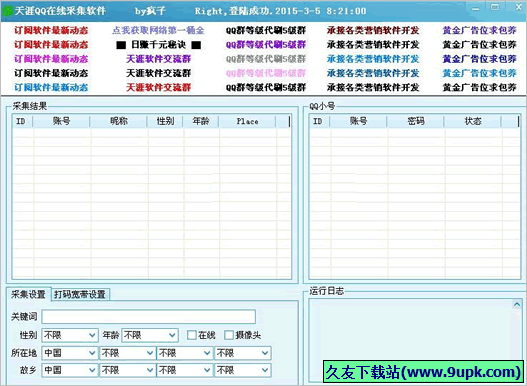Switch to the 采集设置 tab
Viewport: 527px width, 386px height.
point(29,294)
